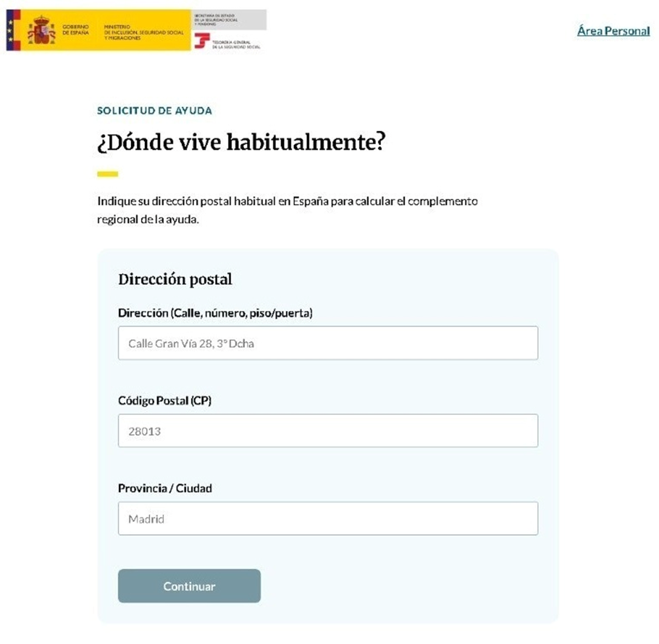Image resolution: width=659 pixels, height=644 pixels.
Task: Click the yellow accent bar under the heading
Action: 108,174
